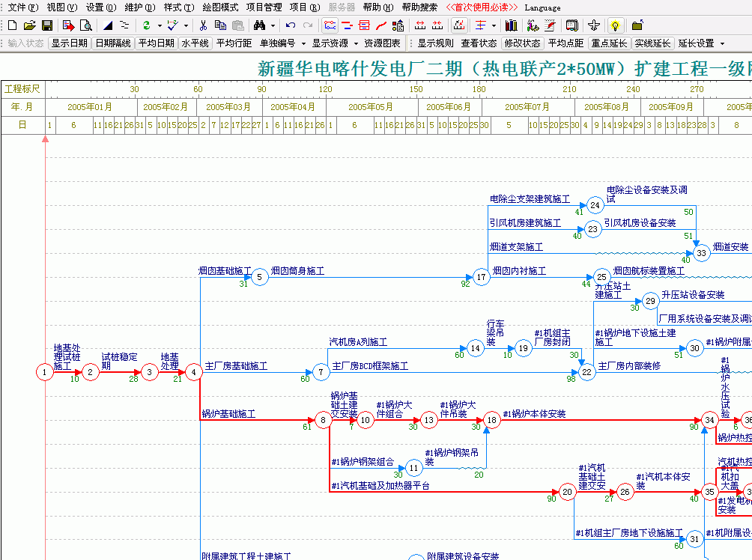The height and width of the screenshot is (560, 752).
Task: Select node 17 in the network diagram
Action: [x=481, y=277]
